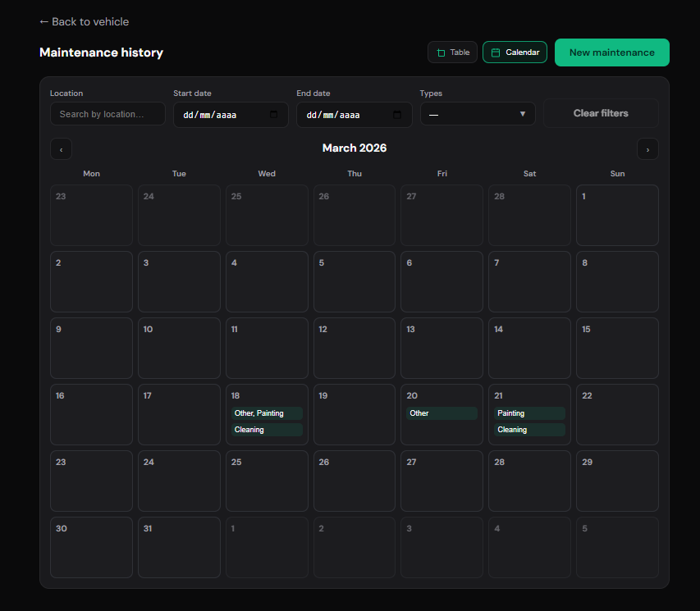Click the Wed column header

pos(267,174)
